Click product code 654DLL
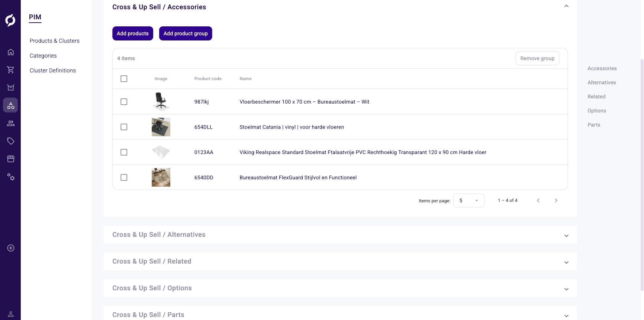This screenshot has height=320, width=644. point(204,127)
